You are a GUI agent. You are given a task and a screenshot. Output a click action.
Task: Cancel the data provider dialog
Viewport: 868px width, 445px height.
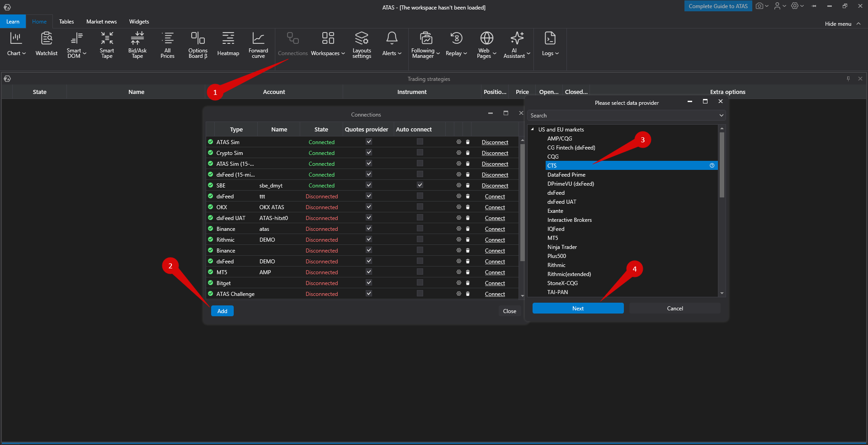675,308
